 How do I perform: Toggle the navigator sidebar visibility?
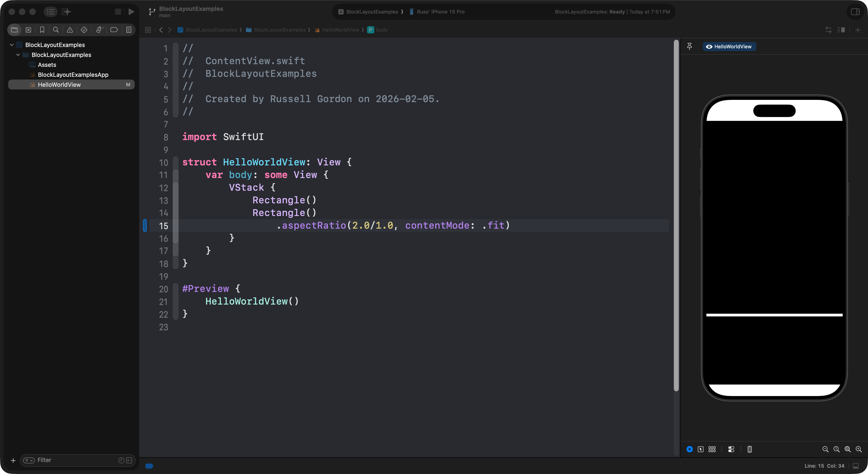coord(51,12)
